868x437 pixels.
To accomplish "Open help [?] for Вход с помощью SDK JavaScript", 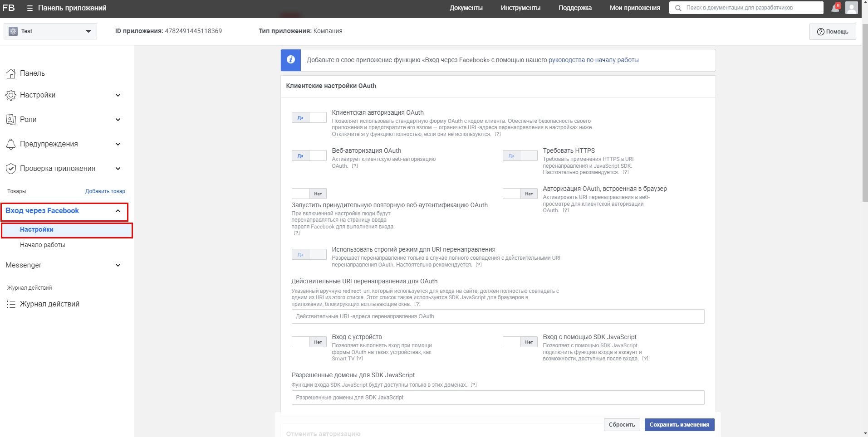I will (x=645, y=359).
